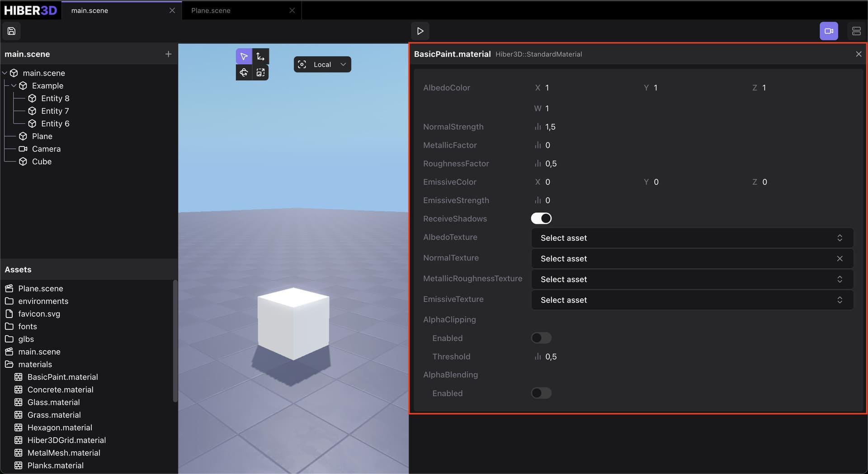Disable the ReceiveShadows toggle

pos(541,218)
